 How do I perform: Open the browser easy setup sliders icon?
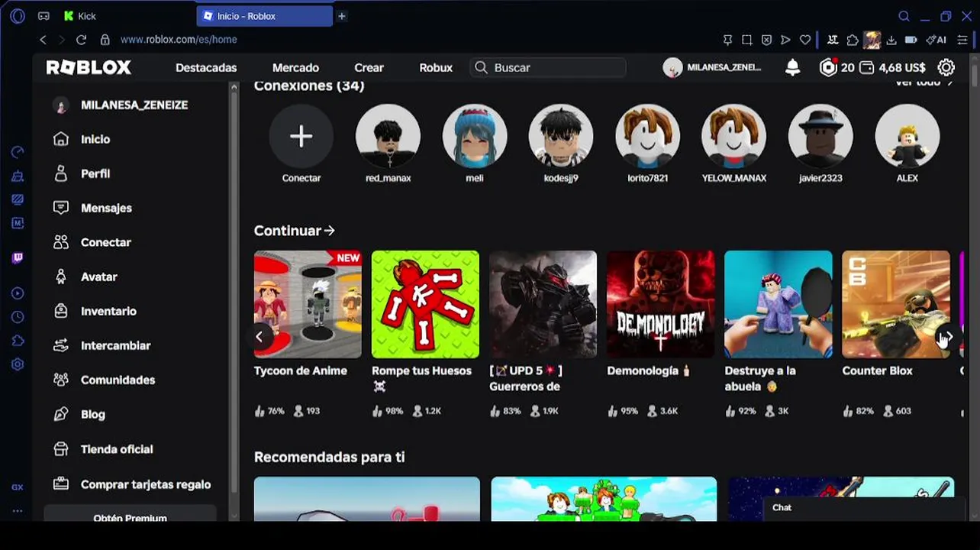tap(962, 40)
